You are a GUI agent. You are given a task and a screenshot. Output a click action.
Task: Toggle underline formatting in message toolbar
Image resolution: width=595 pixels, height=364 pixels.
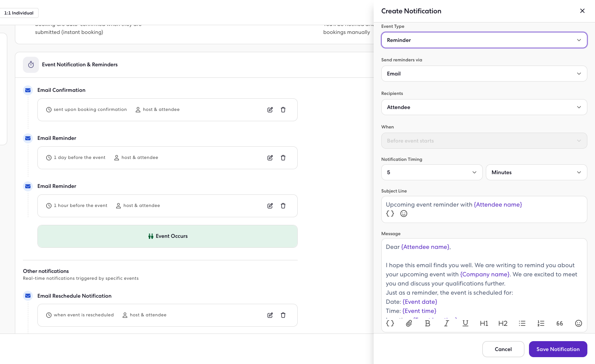465,323
